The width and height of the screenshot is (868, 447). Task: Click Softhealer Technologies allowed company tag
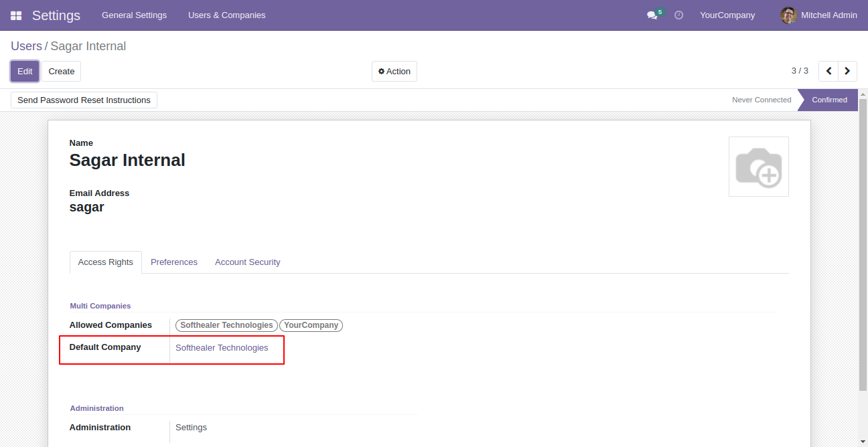tap(226, 325)
